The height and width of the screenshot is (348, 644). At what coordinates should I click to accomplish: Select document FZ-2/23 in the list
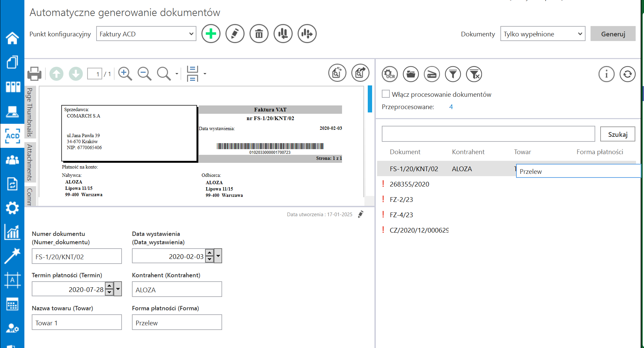pos(401,200)
